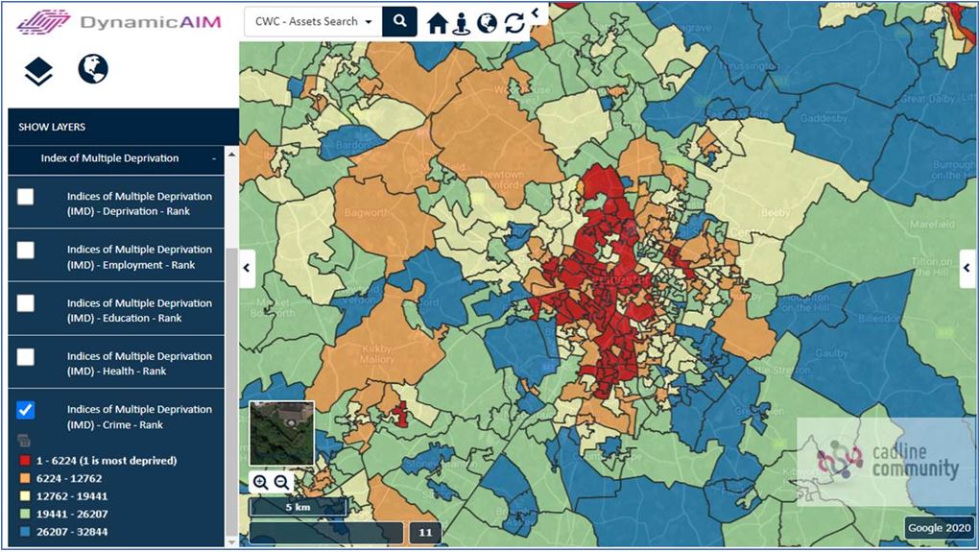Click the Marefield map label
This screenshot has height=552, width=980.
[932, 224]
